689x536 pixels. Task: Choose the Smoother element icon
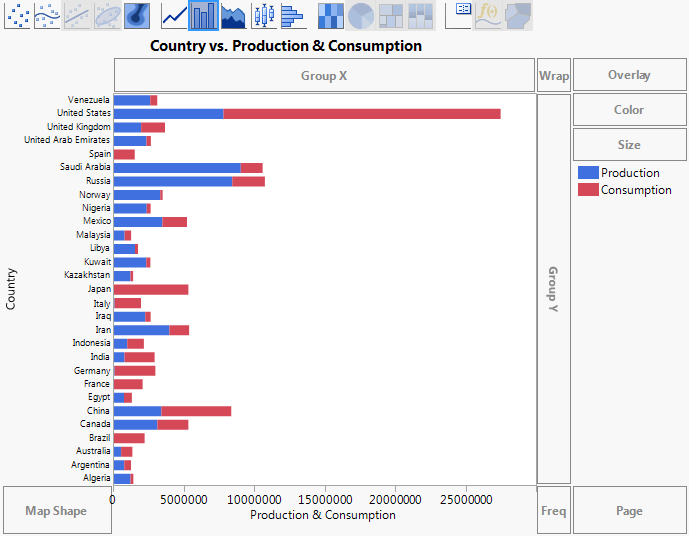click(48, 15)
